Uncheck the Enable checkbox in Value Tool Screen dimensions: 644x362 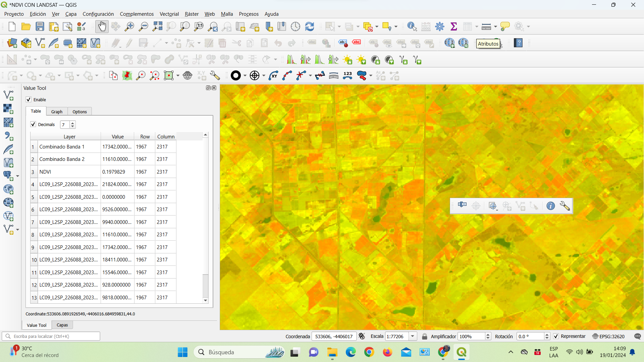tap(29, 100)
